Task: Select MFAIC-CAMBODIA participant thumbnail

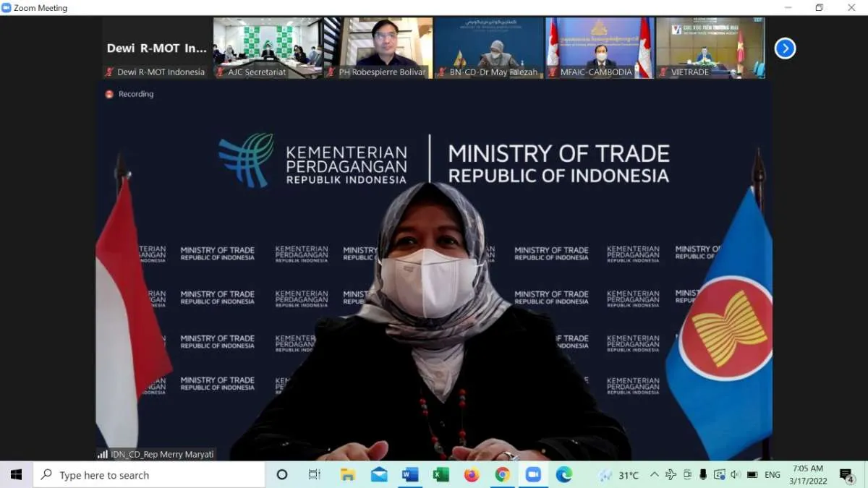Action: point(600,48)
